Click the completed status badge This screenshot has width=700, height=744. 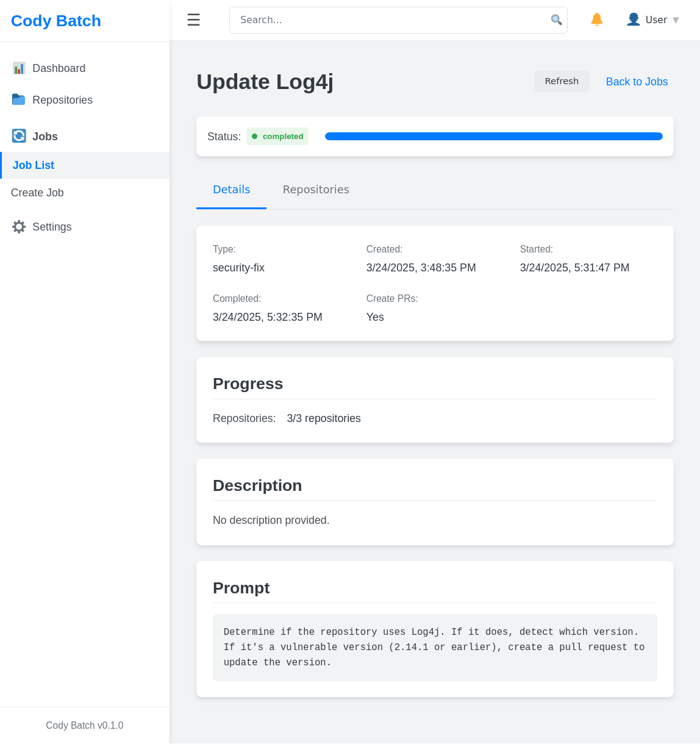(x=277, y=137)
